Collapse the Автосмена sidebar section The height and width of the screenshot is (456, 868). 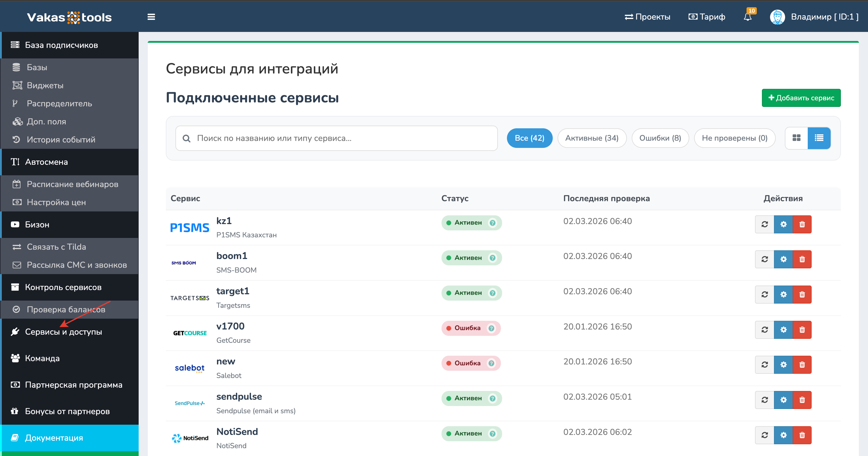click(x=46, y=162)
